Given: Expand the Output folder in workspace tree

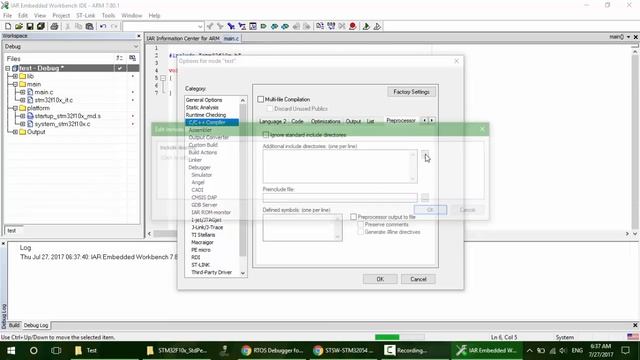Looking at the screenshot, I should tap(15, 132).
